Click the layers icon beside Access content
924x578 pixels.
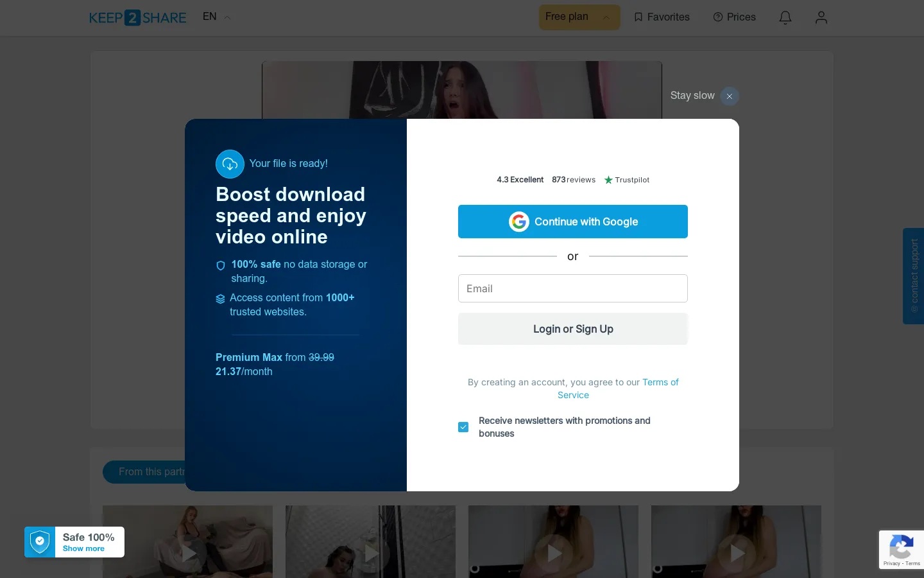[220, 299]
